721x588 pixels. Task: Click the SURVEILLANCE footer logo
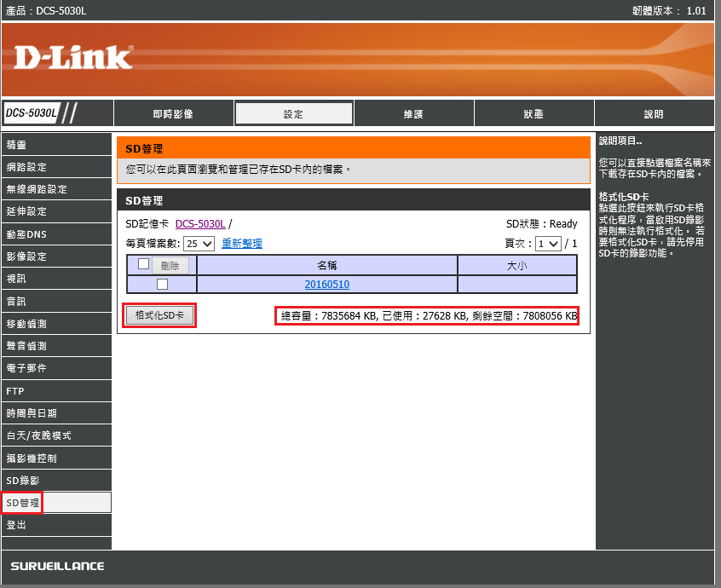[58, 567]
